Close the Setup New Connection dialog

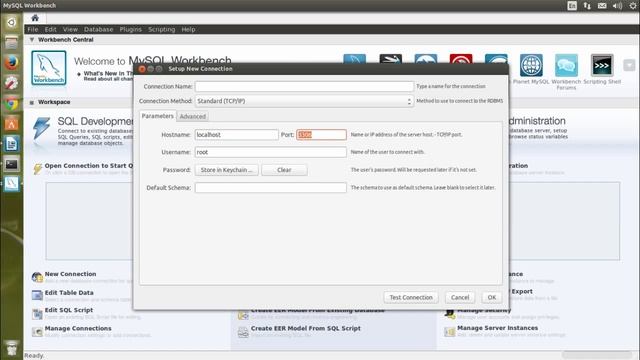pyautogui.click(x=142, y=69)
